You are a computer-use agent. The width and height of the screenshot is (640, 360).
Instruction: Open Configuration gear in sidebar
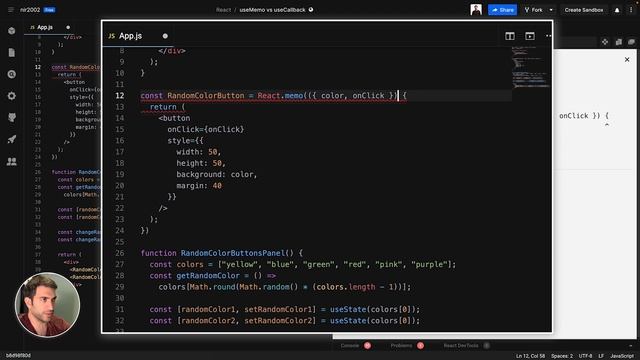click(12, 96)
